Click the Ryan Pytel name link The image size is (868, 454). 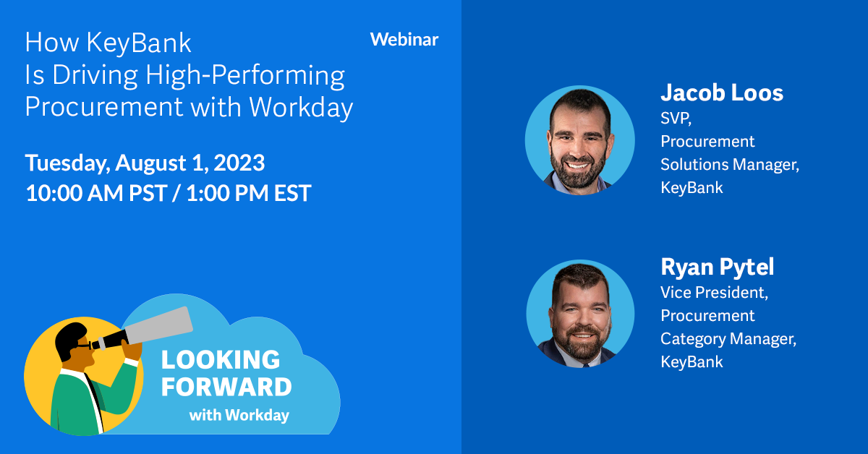click(718, 267)
